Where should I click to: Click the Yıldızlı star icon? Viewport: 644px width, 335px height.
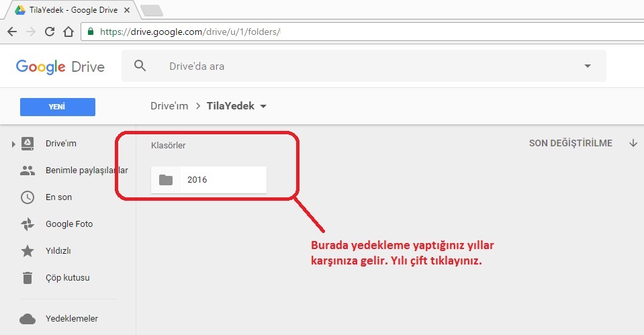coord(28,251)
